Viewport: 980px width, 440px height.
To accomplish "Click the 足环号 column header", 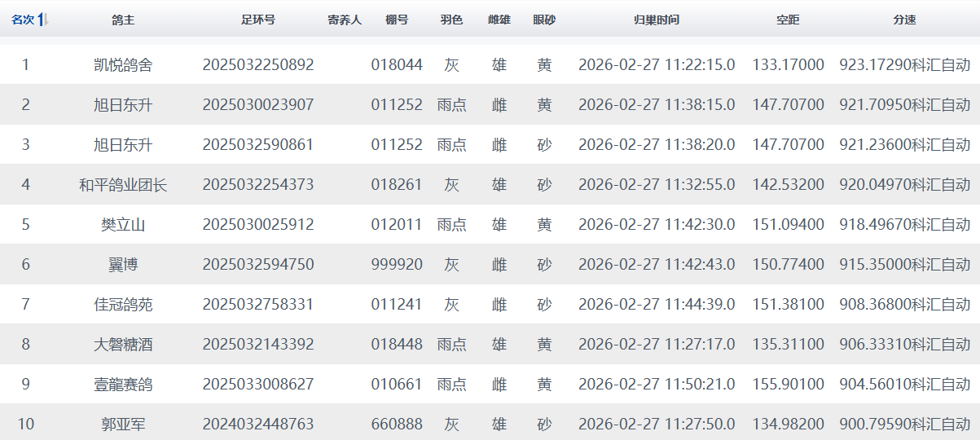I will (x=258, y=20).
